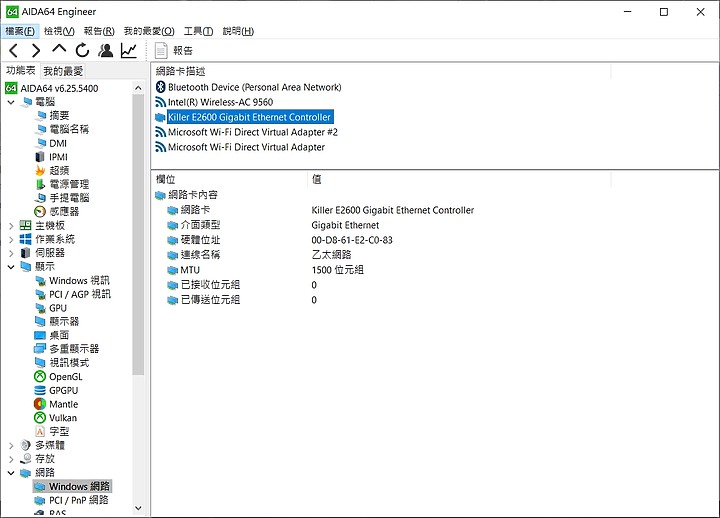Click the sidebar scrollbar down arrow

pyautogui.click(x=138, y=508)
